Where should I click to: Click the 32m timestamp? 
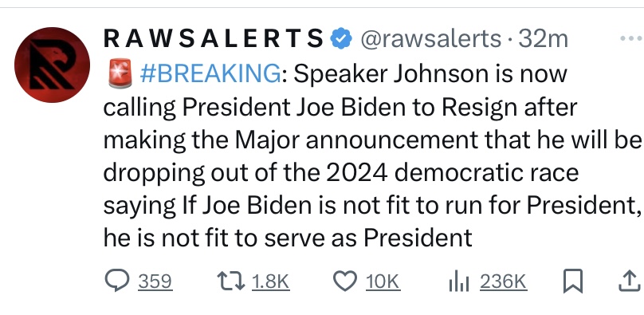coord(544,39)
